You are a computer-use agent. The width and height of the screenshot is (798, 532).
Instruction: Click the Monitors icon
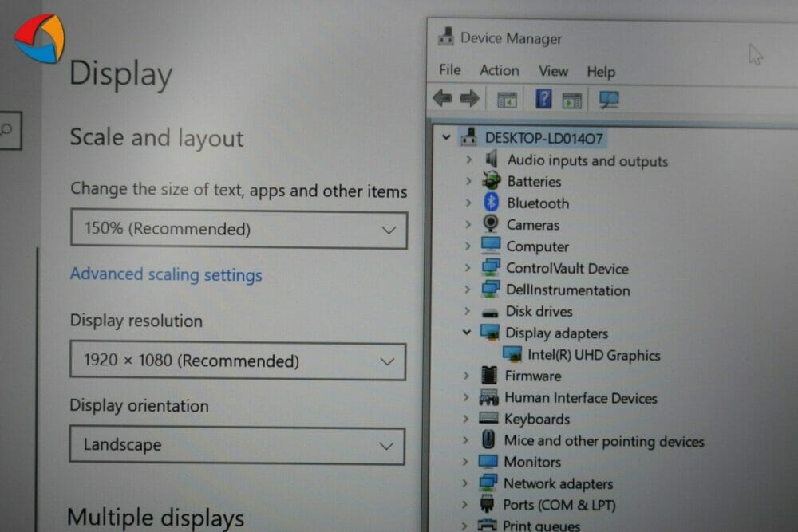coord(488,461)
